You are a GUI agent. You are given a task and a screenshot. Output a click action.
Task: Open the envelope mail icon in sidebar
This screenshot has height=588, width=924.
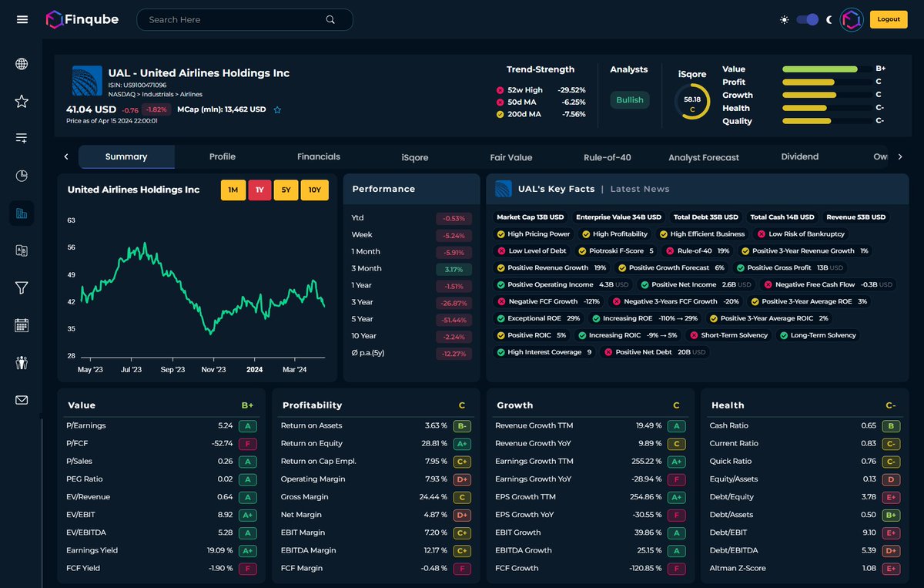pyautogui.click(x=22, y=400)
